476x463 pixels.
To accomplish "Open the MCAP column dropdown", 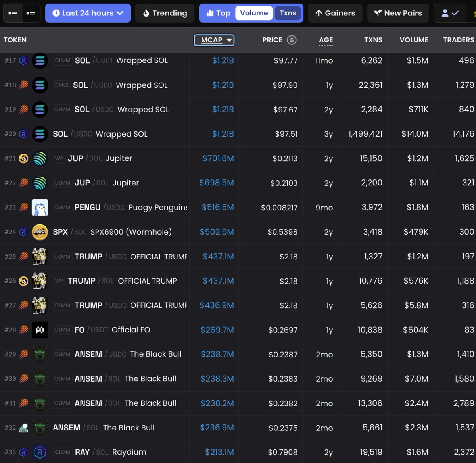I will [x=214, y=40].
